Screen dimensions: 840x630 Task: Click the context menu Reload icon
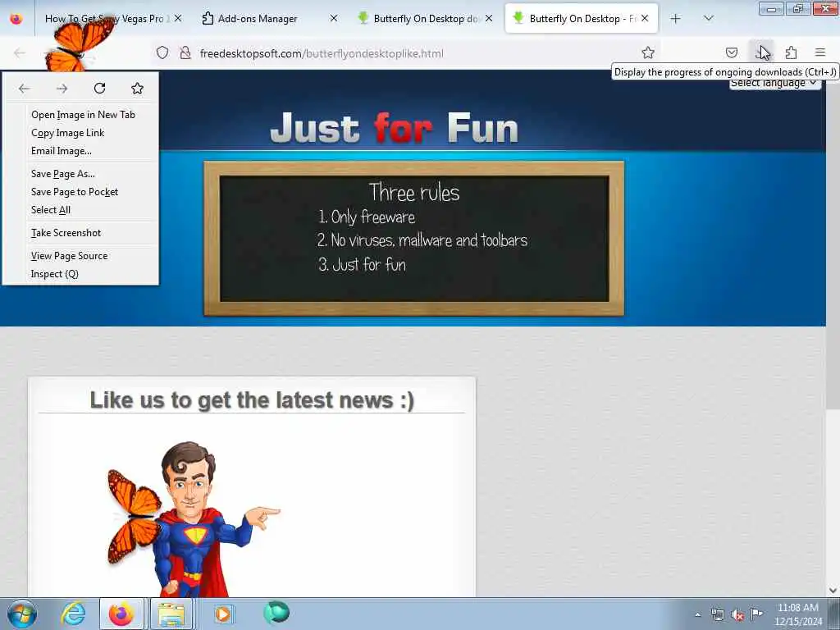(x=99, y=89)
